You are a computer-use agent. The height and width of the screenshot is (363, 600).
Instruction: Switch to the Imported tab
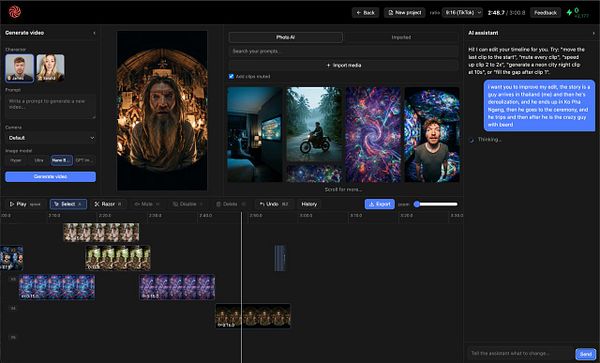(401, 37)
